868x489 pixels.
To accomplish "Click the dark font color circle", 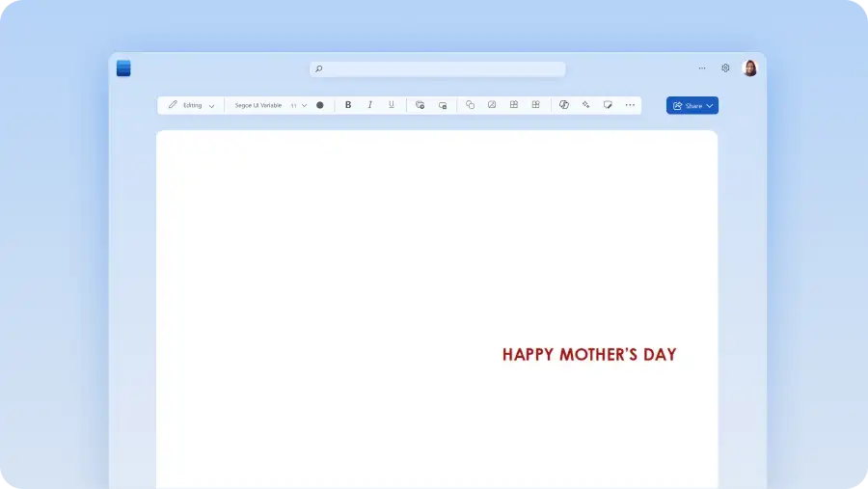I will 320,105.
